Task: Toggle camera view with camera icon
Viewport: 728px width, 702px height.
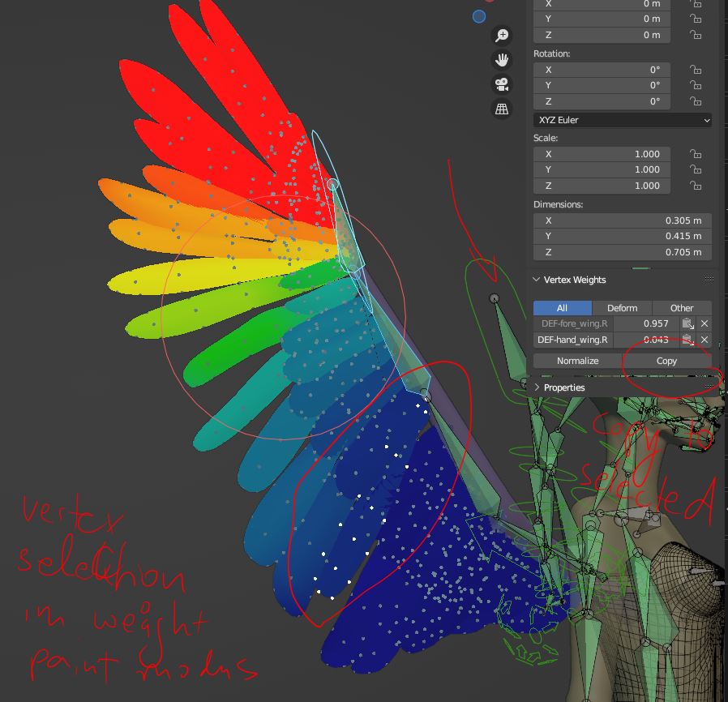Action: point(502,84)
